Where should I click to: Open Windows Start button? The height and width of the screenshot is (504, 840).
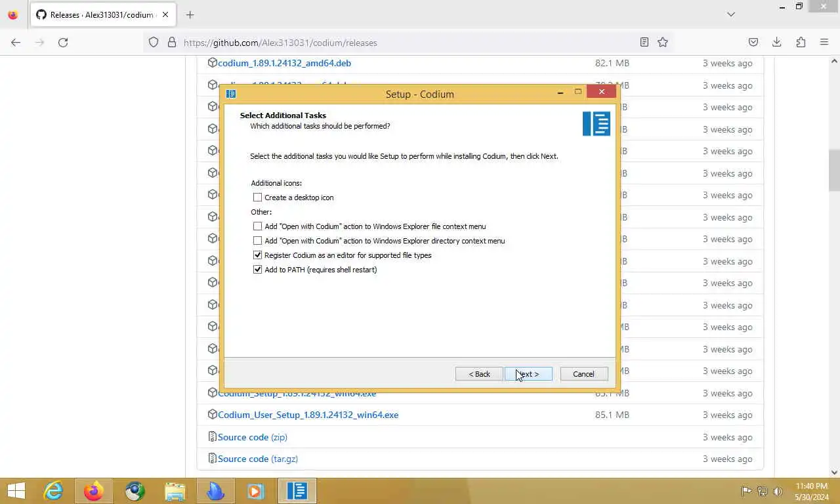(16, 491)
